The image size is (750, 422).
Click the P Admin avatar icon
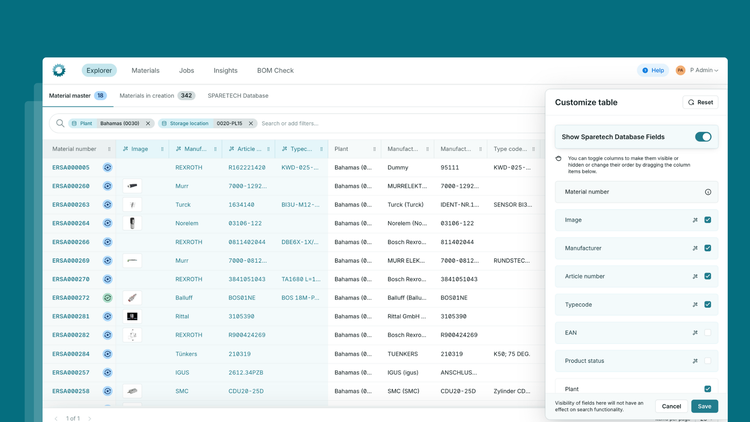pos(680,70)
